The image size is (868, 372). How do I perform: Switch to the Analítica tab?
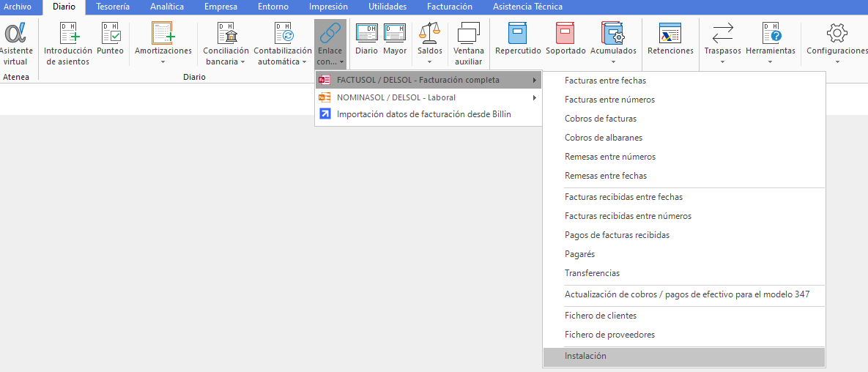167,7
